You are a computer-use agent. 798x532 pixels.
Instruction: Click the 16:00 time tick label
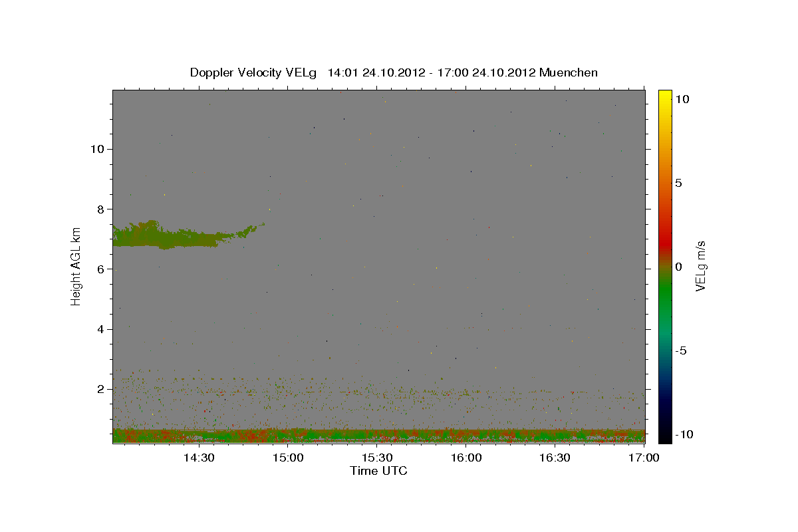coord(466,458)
